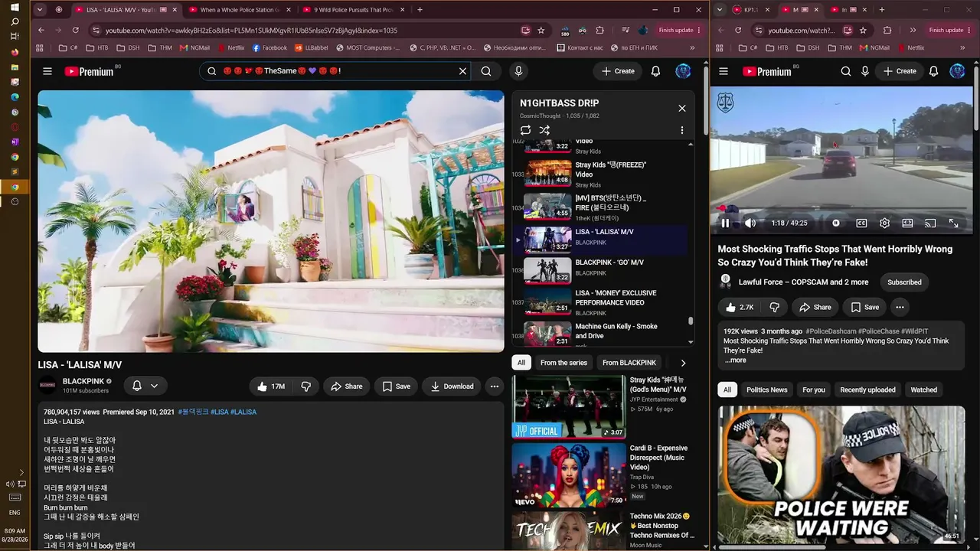The height and width of the screenshot is (551, 980).
Task: Select 'From BLACKPINK' filter chip
Action: 629,363
